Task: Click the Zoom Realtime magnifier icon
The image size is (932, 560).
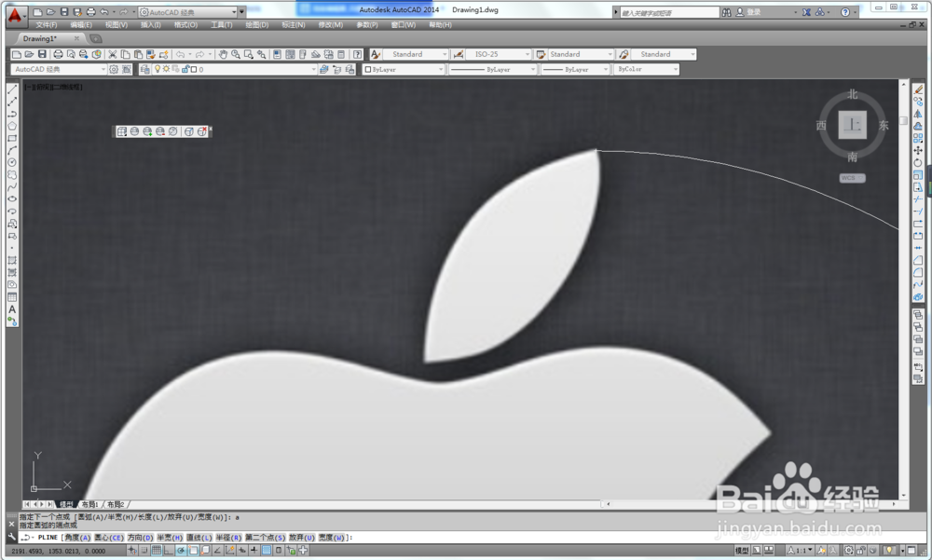Action: pos(236,54)
